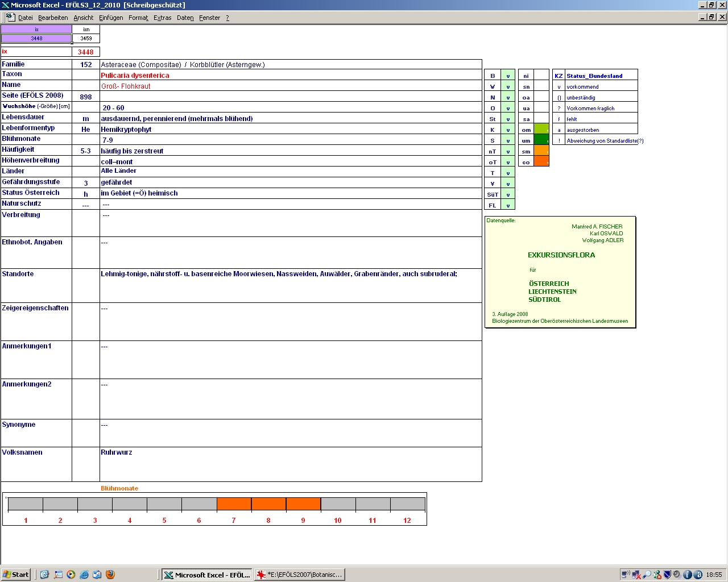Click the orange month 8 bloom bar
The height and width of the screenshot is (582, 728).
pyautogui.click(x=268, y=504)
